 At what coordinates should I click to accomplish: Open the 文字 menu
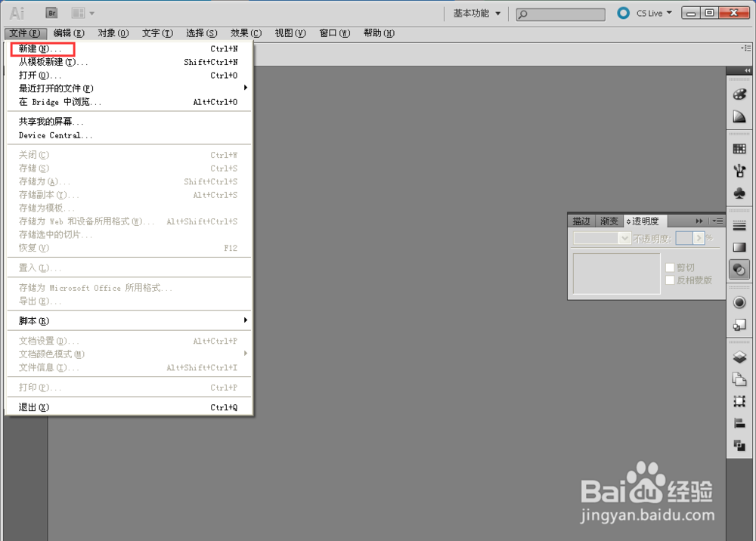tap(158, 33)
